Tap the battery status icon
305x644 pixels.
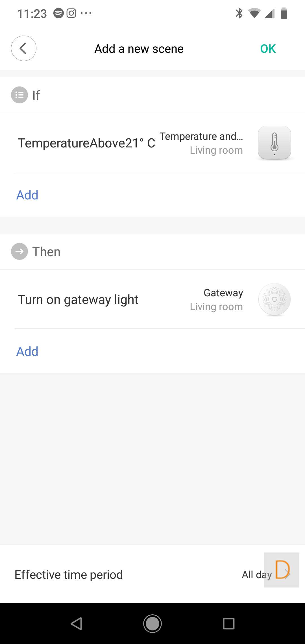284,13
